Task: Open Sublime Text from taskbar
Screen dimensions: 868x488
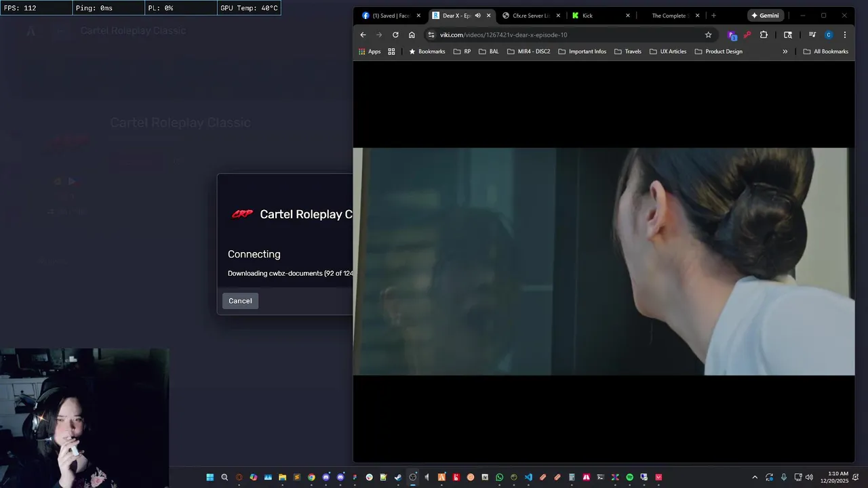Action: [x=296, y=477]
